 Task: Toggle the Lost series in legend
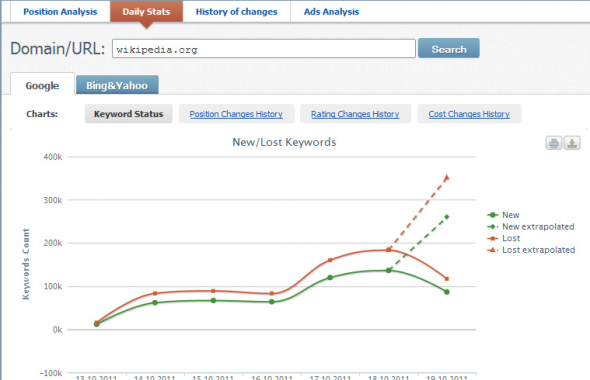(503, 238)
